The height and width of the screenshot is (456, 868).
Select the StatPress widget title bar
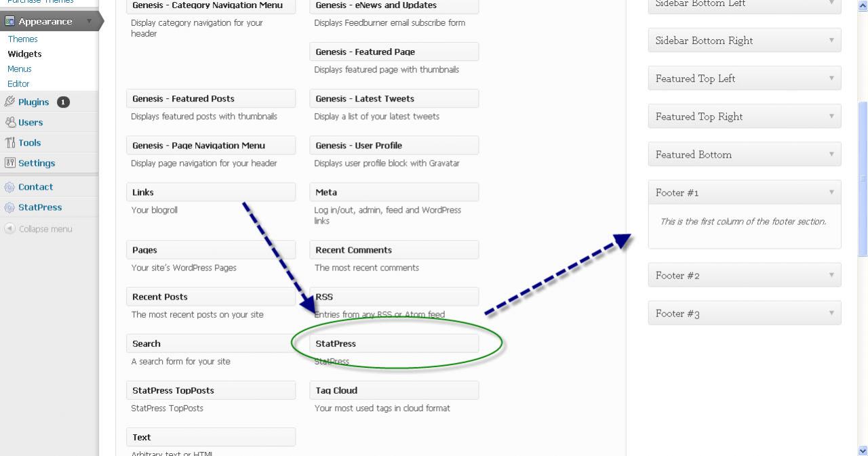pyautogui.click(x=394, y=343)
